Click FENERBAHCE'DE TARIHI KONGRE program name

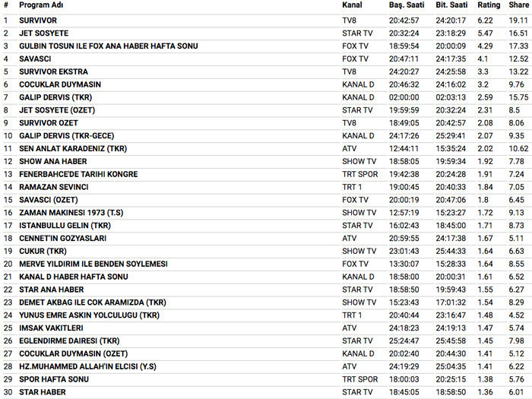pyautogui.click(x=78, y=174)
